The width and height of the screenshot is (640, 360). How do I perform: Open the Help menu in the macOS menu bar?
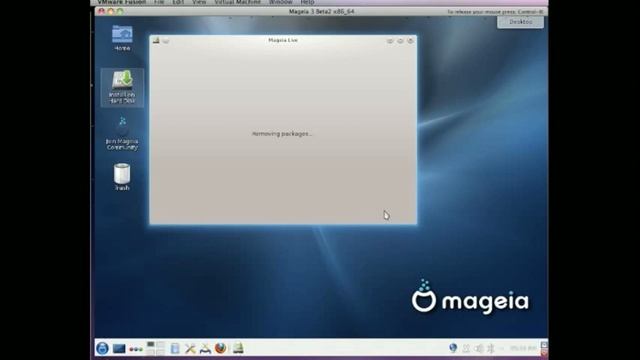[307, 2]
